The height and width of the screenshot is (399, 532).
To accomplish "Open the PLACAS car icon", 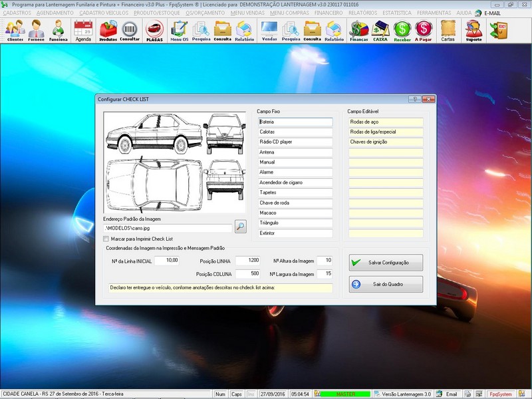I will 154,30.
